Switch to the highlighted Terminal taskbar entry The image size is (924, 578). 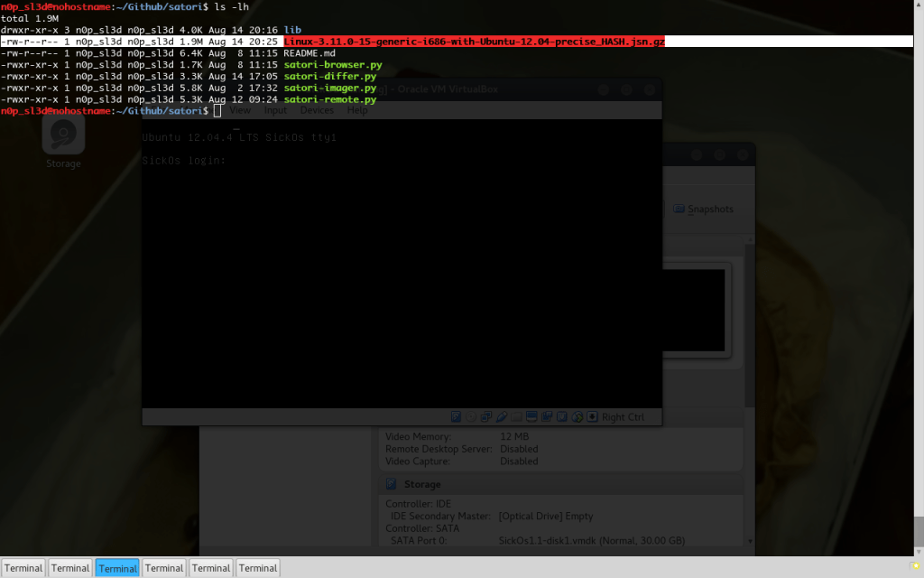pyautogui.click(x=116, y=567)
